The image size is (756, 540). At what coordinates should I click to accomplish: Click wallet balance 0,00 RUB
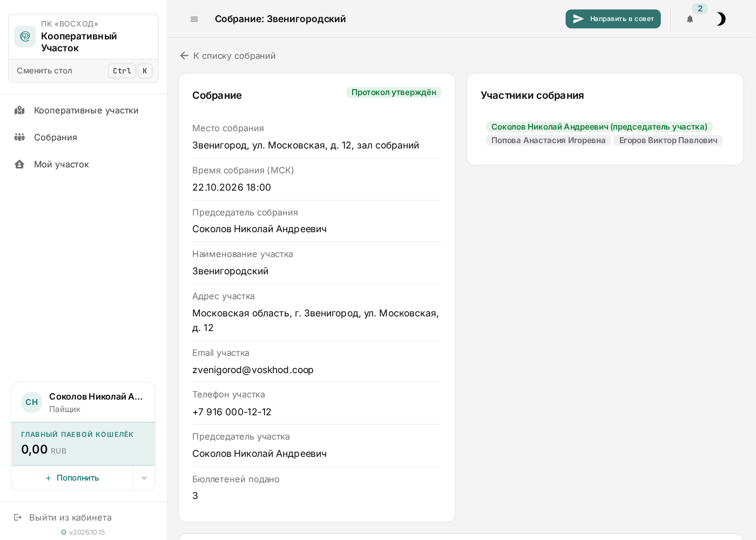tap(44, 450)
